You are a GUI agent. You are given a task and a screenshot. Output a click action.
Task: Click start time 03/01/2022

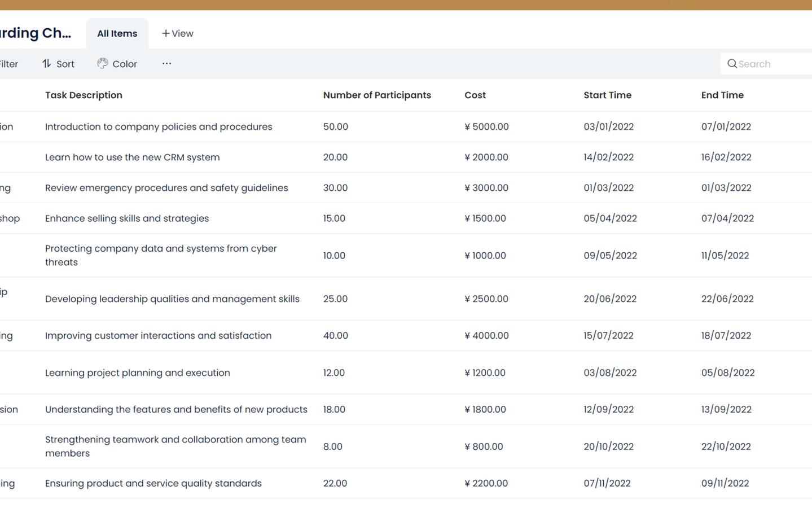(x=608, y=126)
